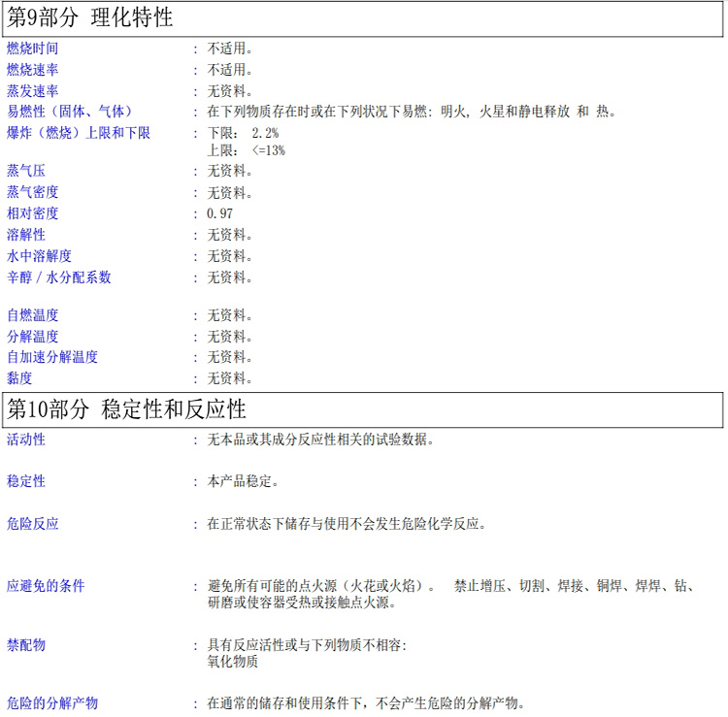Click the 氧化物质 text under 禁配物

[x=232, y=662]
